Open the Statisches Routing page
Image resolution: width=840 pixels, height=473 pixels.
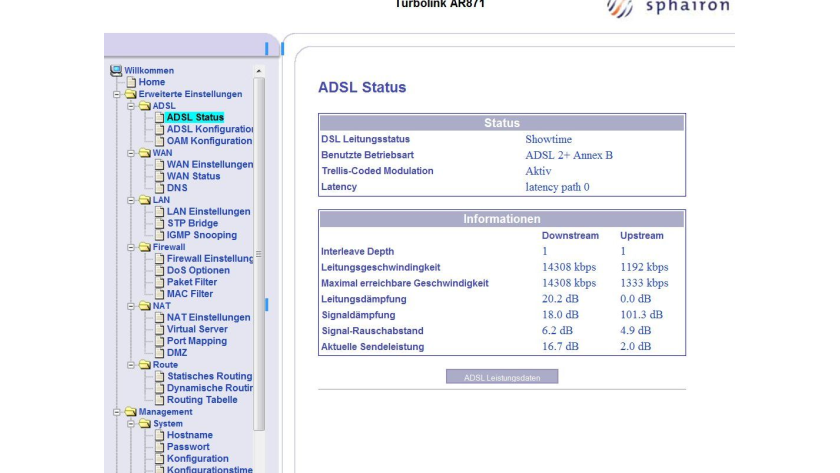point(209,377)
